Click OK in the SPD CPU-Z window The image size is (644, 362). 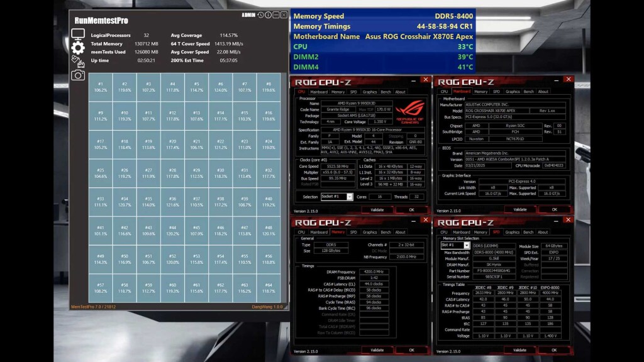click(554, 350)
